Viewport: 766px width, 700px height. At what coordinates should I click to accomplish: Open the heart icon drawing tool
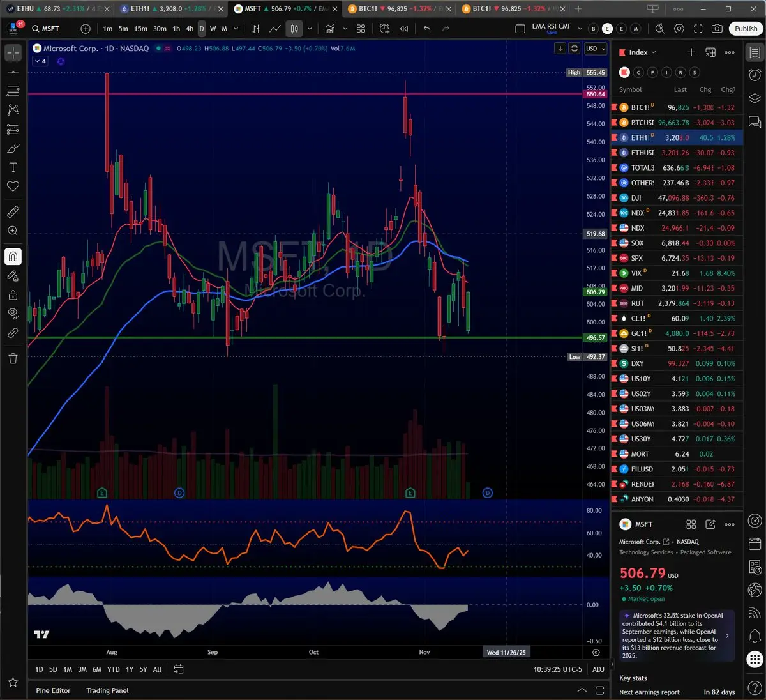click(x=13, y=186)
